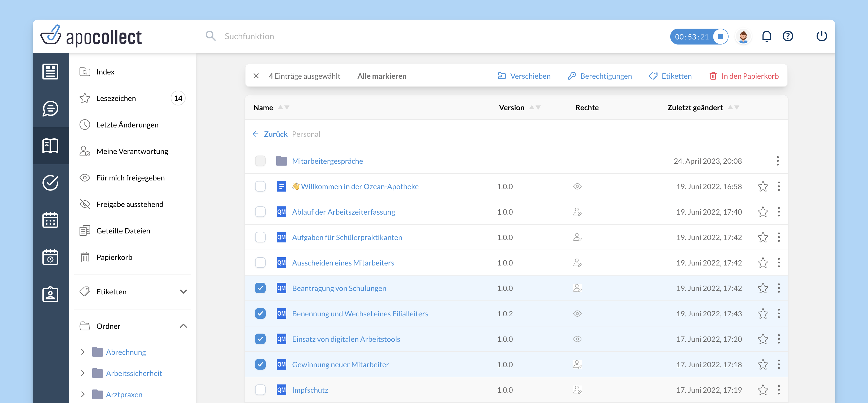Viewport: 868px width, 403px height.
Task: Deselect Gewinnung neuer Mitarbeiter checkbox
Action: 260,364
